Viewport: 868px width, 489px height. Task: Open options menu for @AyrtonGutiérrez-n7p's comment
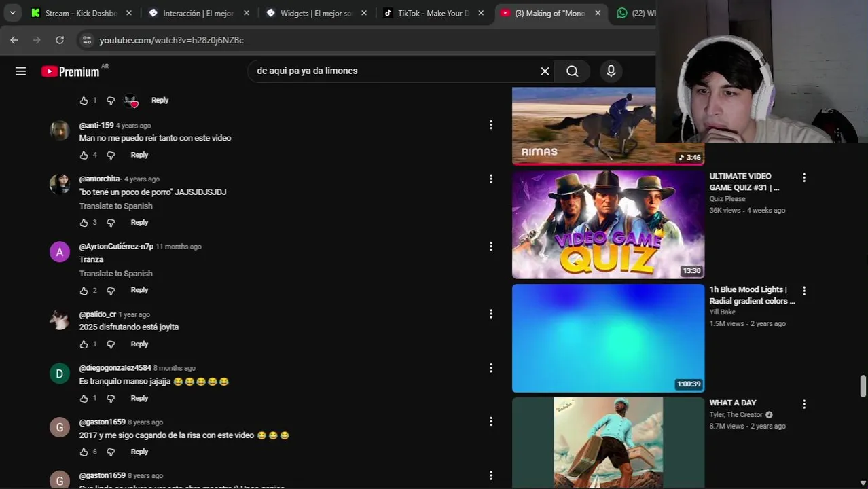[x=490, y=247]
